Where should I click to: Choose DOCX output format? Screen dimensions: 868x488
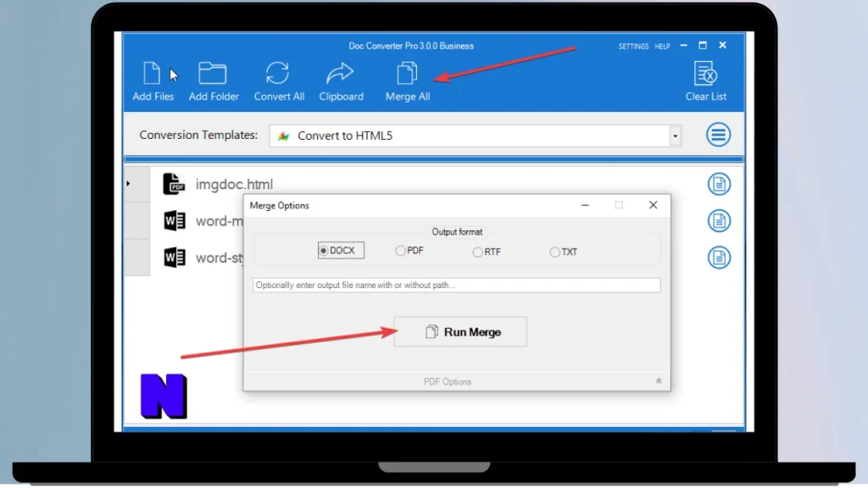341,251
